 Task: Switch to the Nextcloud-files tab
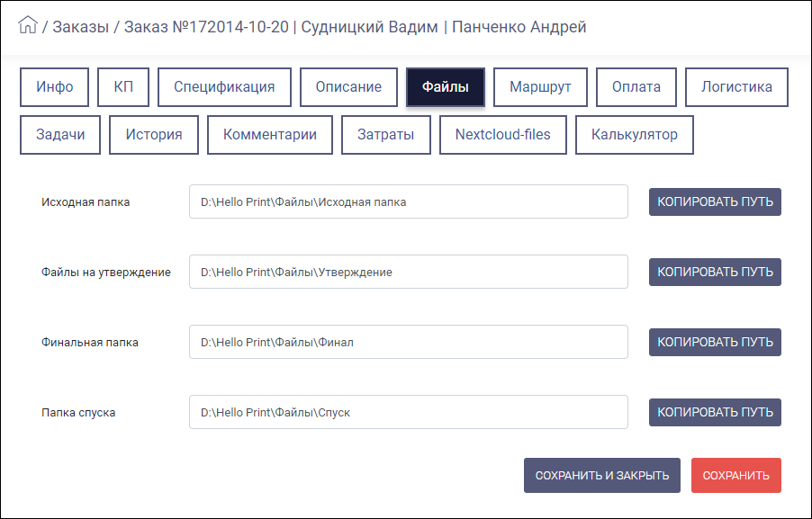click(x=503, y=135)
